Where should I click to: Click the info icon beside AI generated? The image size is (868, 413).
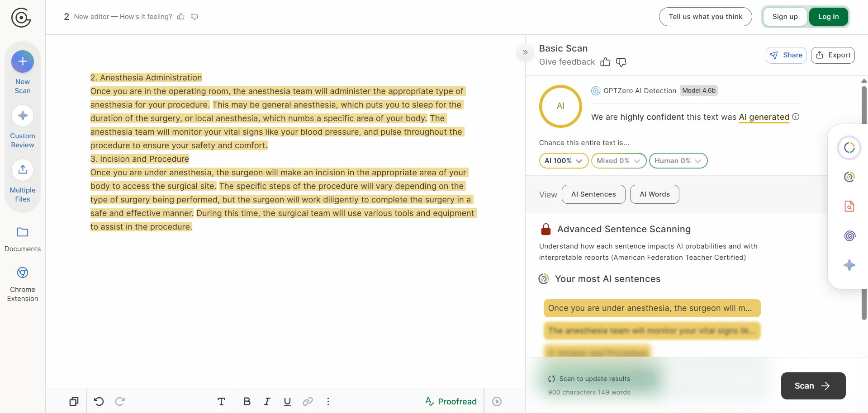[x=796, y=117]
